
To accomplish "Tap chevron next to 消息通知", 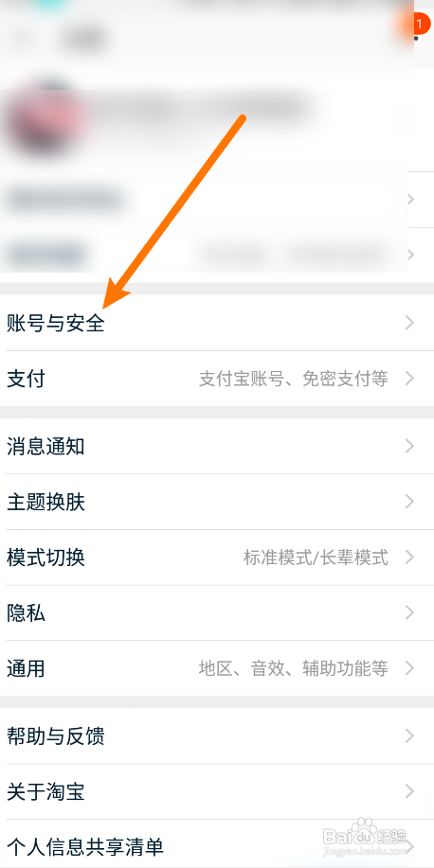I will click(409, 446).
